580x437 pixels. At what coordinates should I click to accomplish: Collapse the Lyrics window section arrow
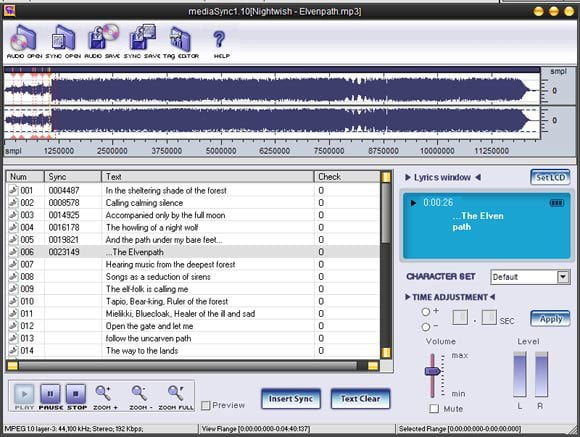[408, 177]
